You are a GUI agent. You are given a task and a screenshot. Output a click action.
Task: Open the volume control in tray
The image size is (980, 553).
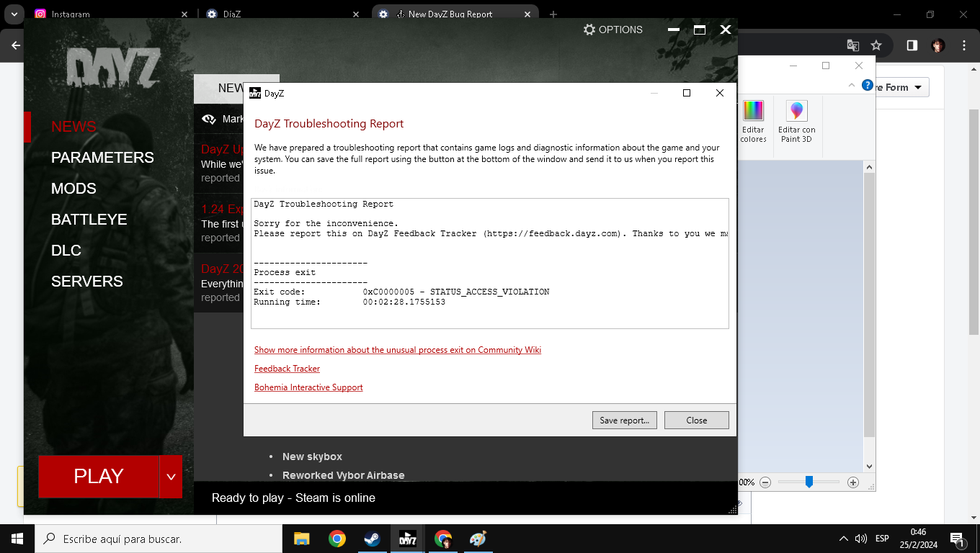tap(861, 539)
